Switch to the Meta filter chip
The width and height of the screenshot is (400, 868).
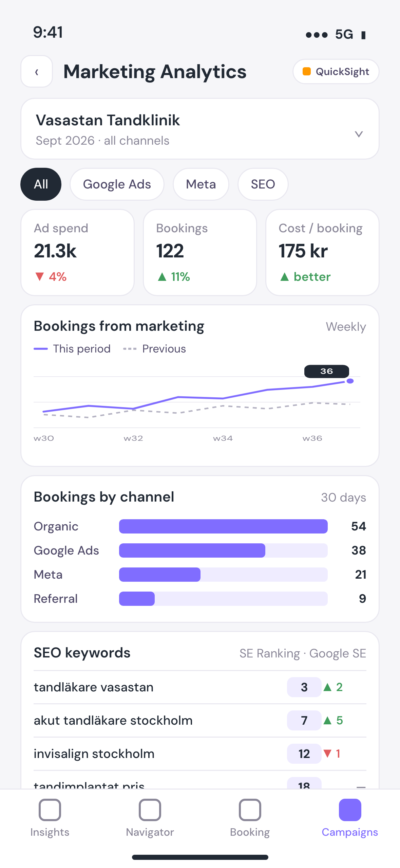pos(201,184)
